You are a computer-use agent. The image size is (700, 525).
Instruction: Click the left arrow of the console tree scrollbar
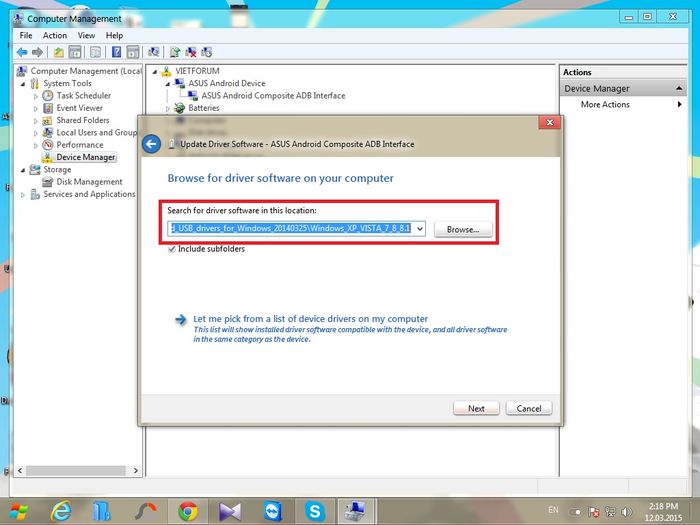pyautogui.click(x=20, y=471)
